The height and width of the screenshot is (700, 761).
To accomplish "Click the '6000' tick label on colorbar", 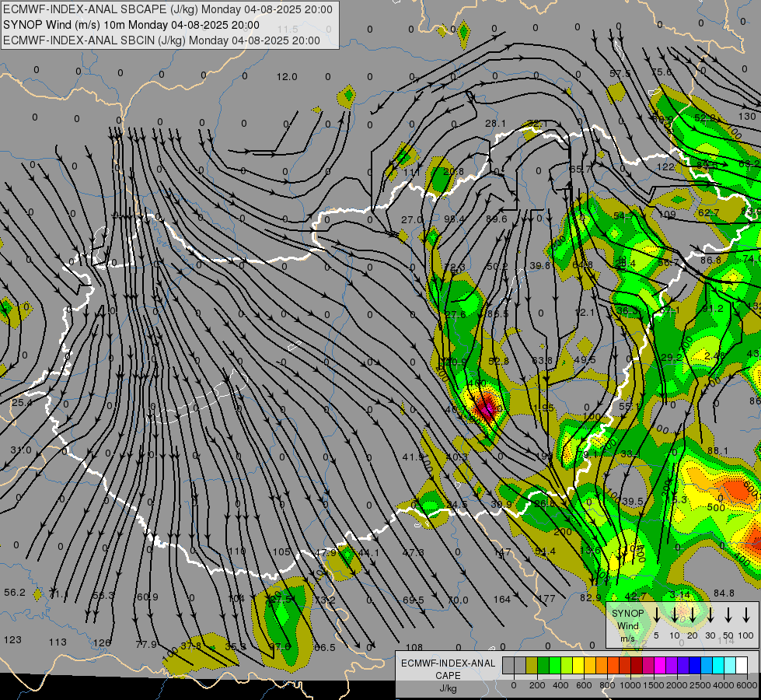I will pos(747,685).
